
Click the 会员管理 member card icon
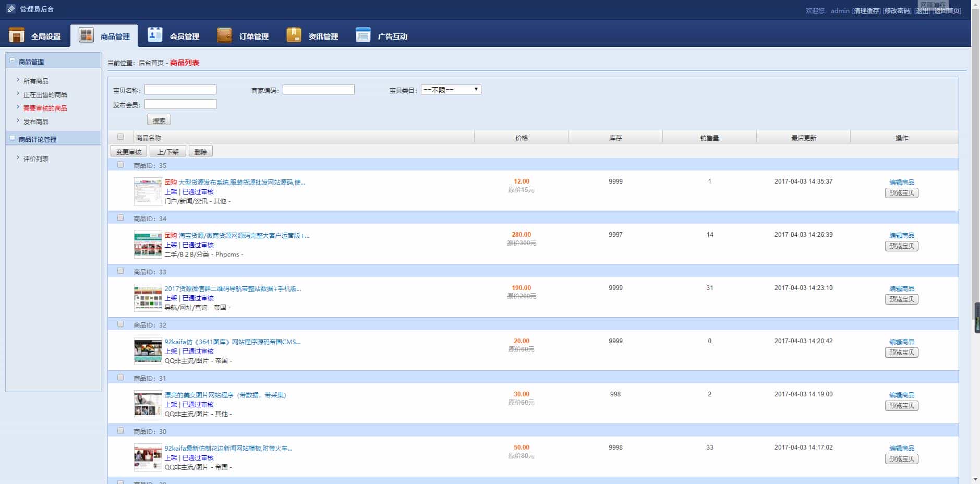point(155,35)
